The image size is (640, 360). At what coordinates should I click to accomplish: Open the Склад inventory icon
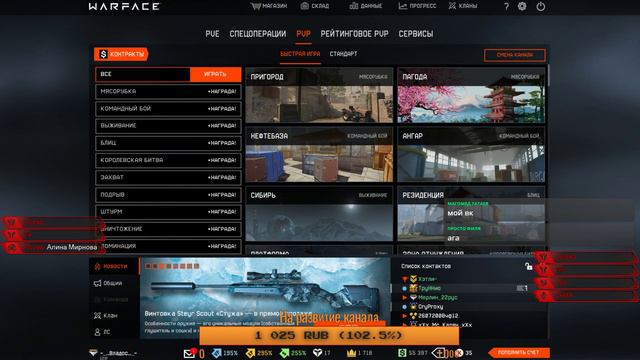[304, 6]
